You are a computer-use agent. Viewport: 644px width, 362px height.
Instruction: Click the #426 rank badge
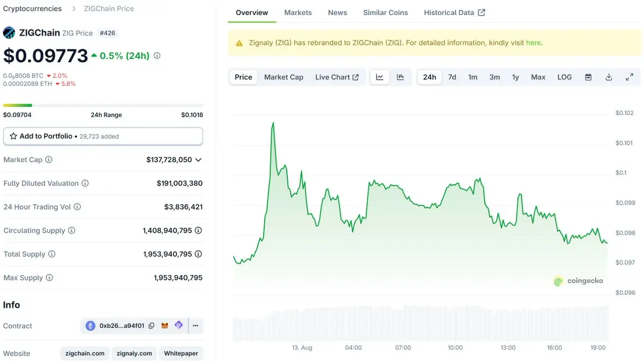[x=107, y=33]
